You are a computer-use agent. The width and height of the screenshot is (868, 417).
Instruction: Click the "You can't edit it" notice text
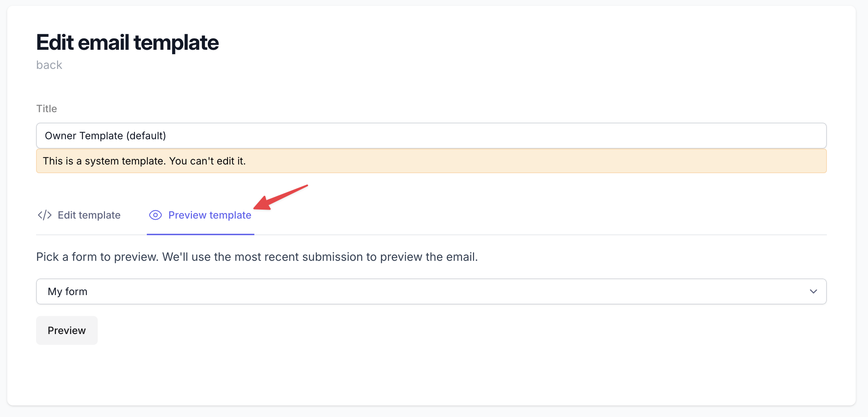click(x=207, y=161)
